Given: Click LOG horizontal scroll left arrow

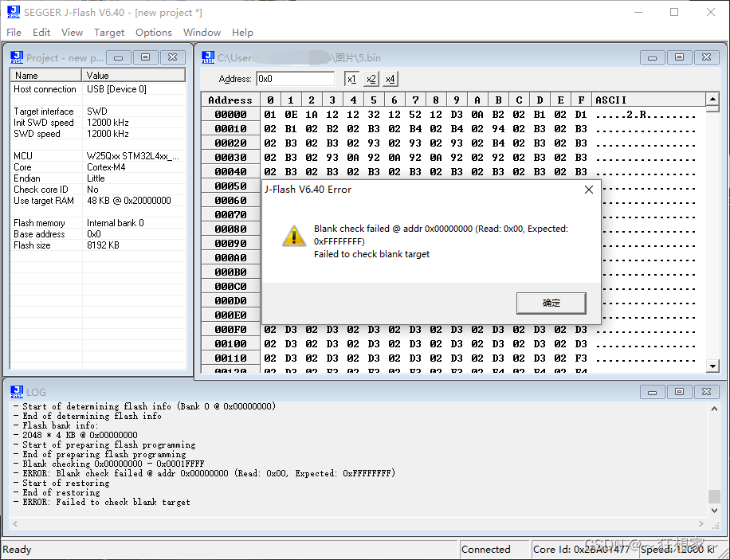Looking at the screenshot, I should 15,523.
